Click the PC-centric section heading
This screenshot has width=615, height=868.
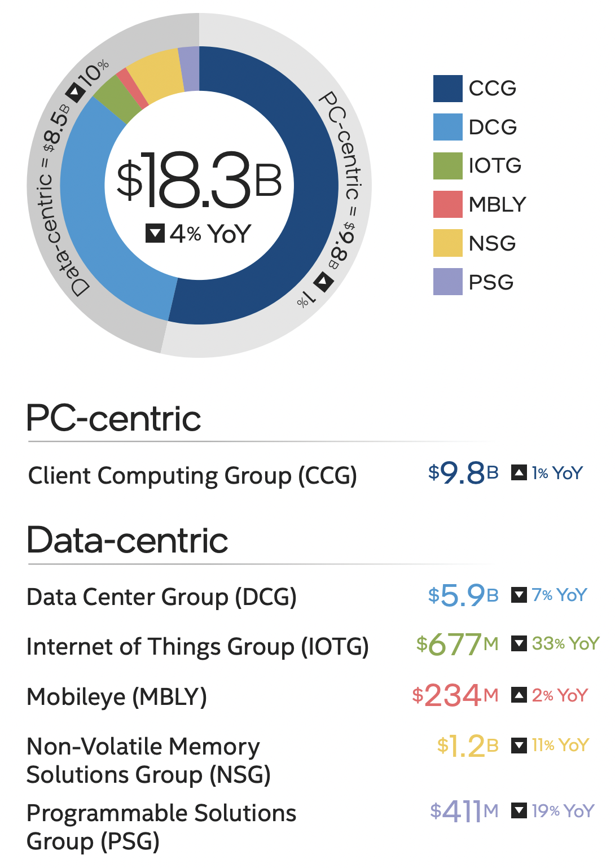point(113,419)
